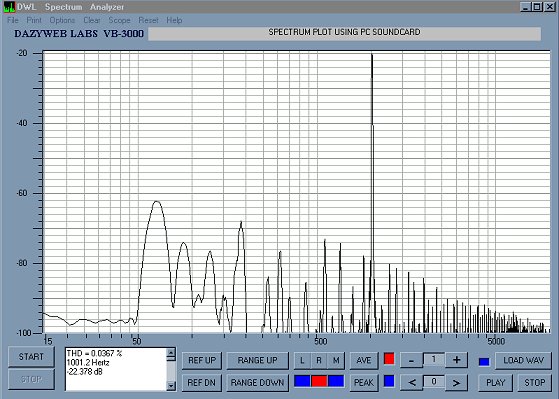This screenshot has width=559, height=399.
Task: Click the blue square beside LOAD WAV
Action: pyautogui.click(x=484, y=362)
